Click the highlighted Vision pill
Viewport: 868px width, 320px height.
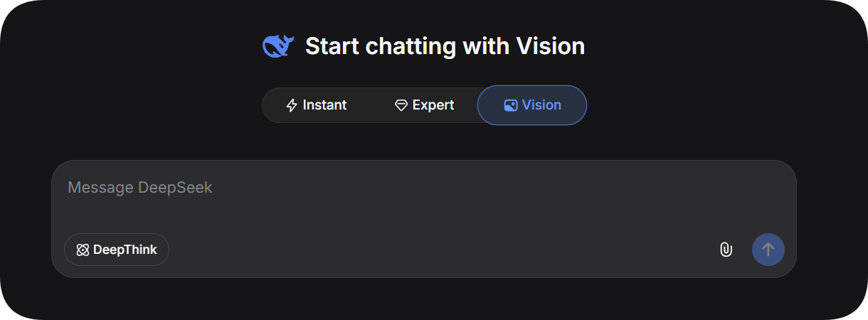coord(532,105)
